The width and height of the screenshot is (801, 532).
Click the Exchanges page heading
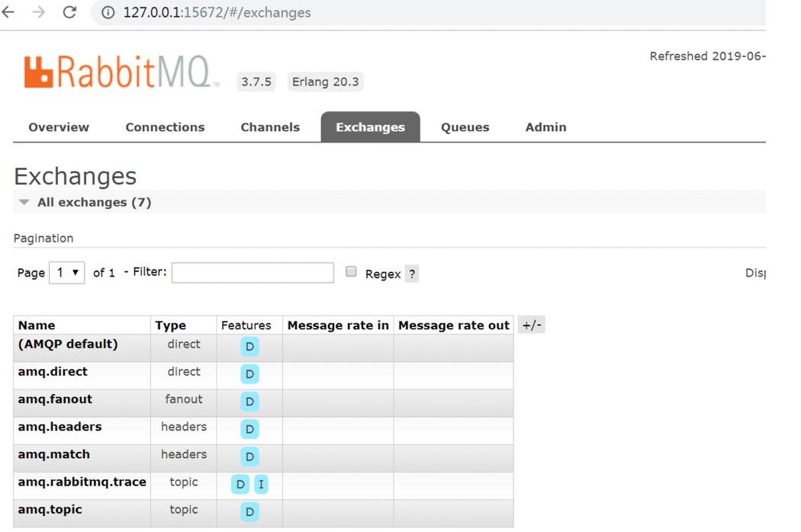(75, 176)
